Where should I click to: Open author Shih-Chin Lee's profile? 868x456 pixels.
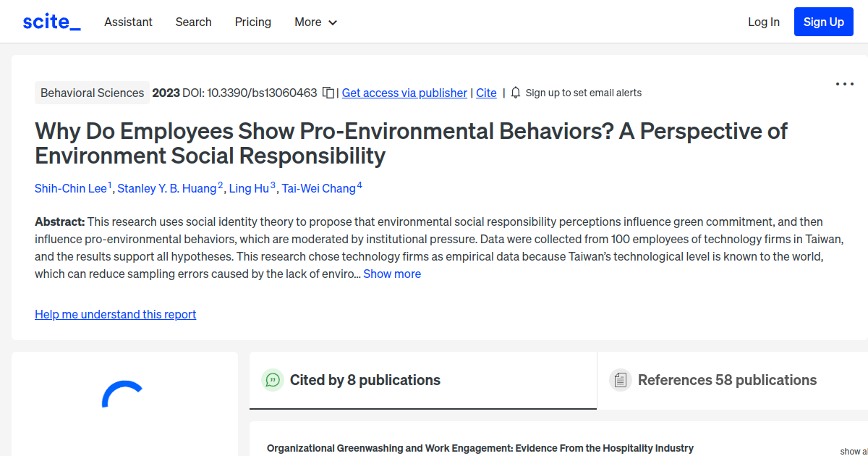click(x=69, y=188)
